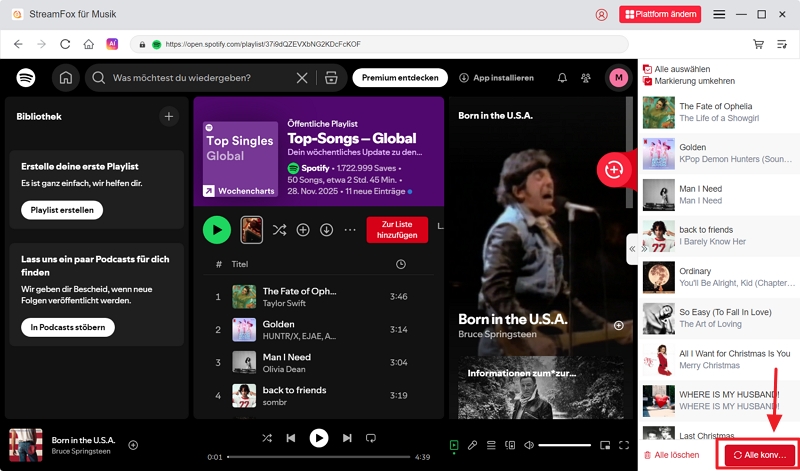Add Born in the U.S.A. to liked songs in the now-playing panel
This screenshot has height=471, width=800.
[618, 326]
